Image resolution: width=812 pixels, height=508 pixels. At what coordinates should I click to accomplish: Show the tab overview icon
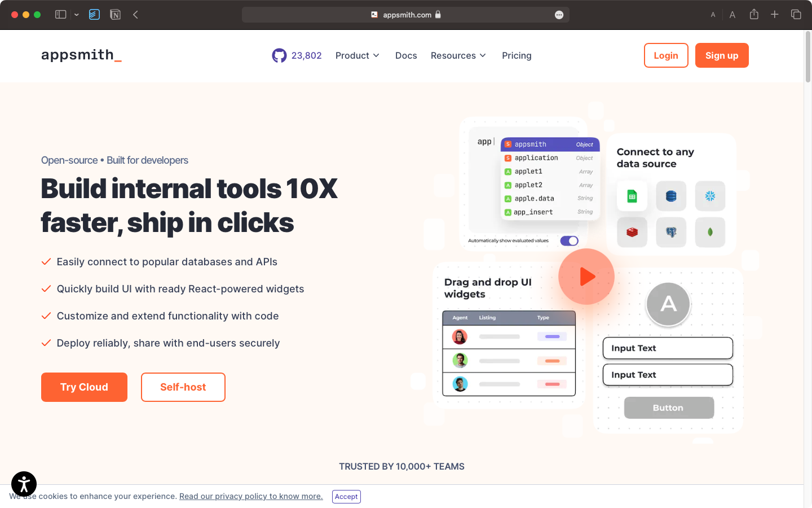(796, 14)
